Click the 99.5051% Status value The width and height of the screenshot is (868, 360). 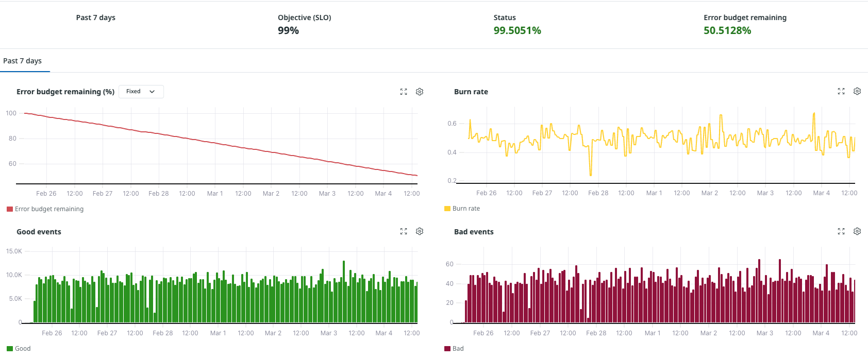[x=517, y=30]
